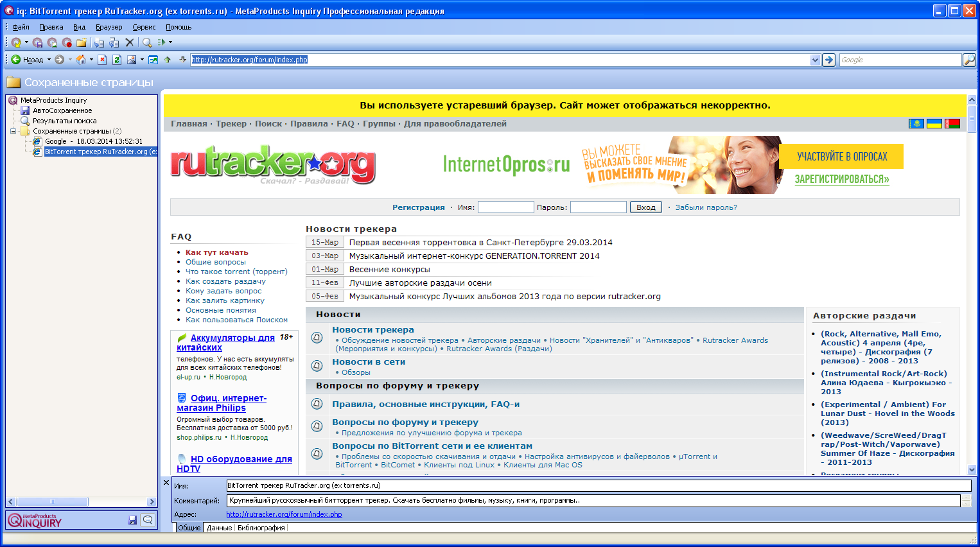This screenshot has width=980, height=547.
Task: Open Правила, основные инструкции, FAQ-и forum
Action: [426, 404]
